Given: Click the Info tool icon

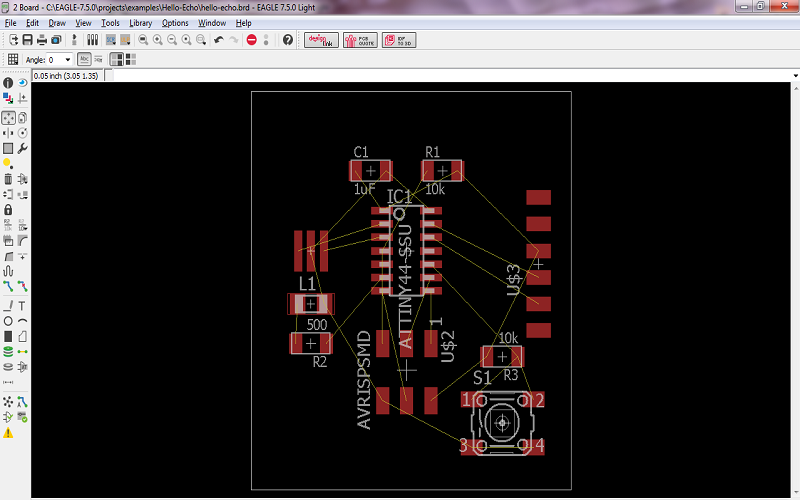Looking at the screenshot, I should tap(8, 82).
